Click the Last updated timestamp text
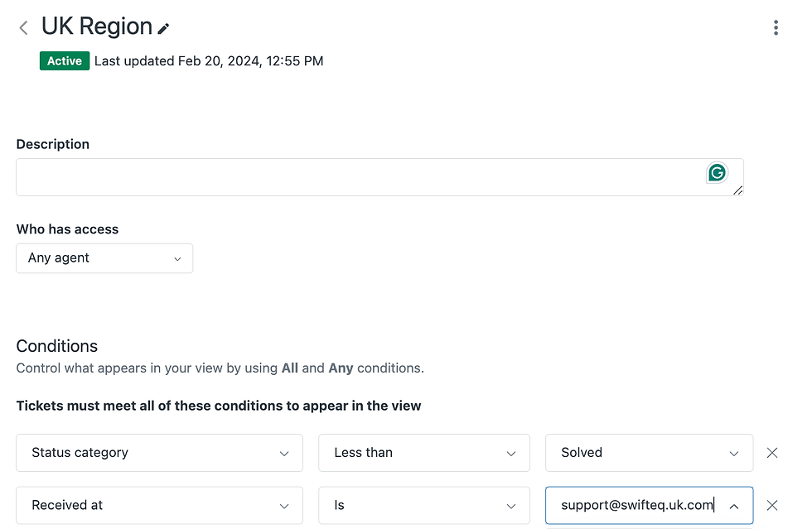This screenshot has height=529, width=812. pos(210,60)
